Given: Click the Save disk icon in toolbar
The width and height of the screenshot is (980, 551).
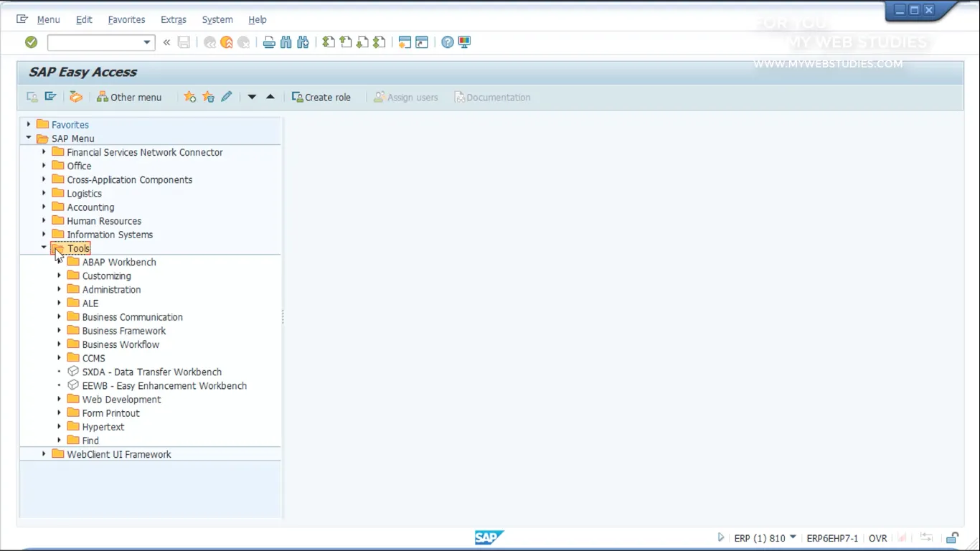Looking at the screenshot, I should point(184,42).
